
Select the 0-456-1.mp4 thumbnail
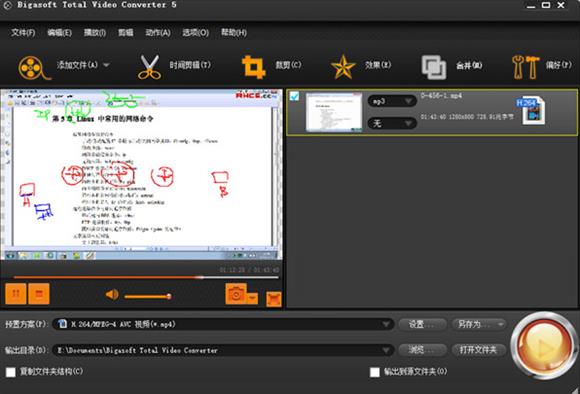point(334,112)
